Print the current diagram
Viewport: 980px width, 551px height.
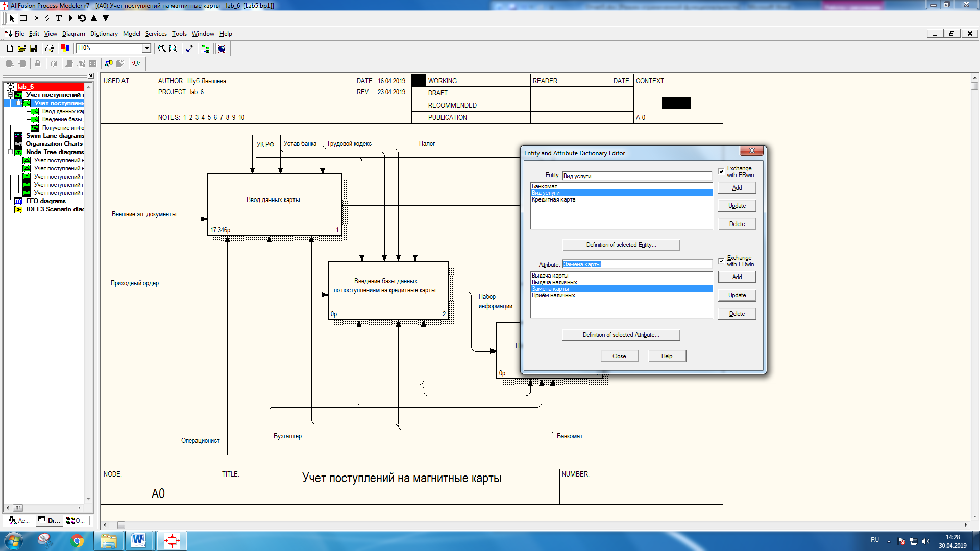coord(50,48)
